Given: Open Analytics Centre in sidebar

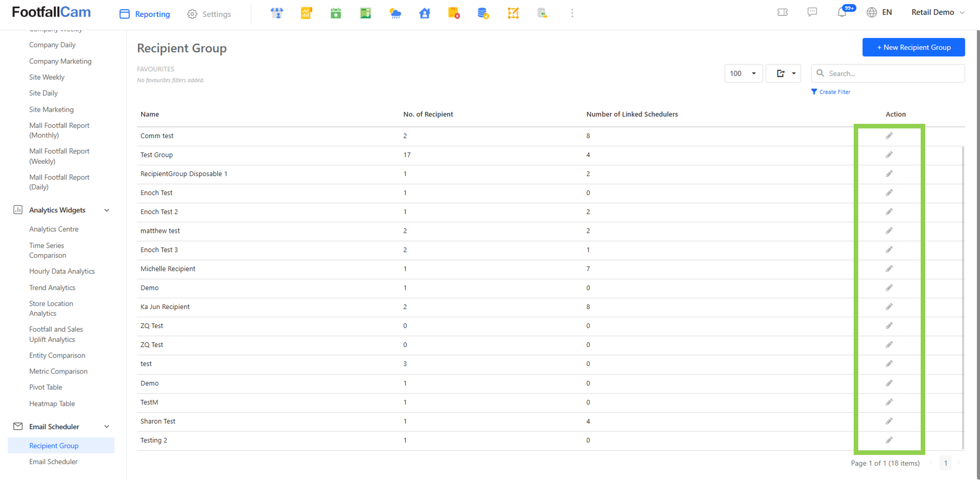Looking at the screenshot, I should click(x=54, y=229).
